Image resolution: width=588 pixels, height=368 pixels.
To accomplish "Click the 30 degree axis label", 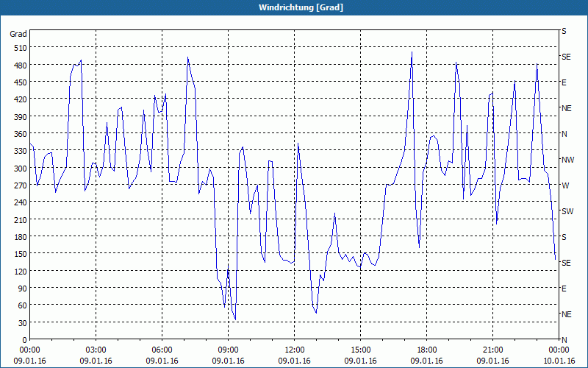I will pyautogui.click(x=23, y=323).
